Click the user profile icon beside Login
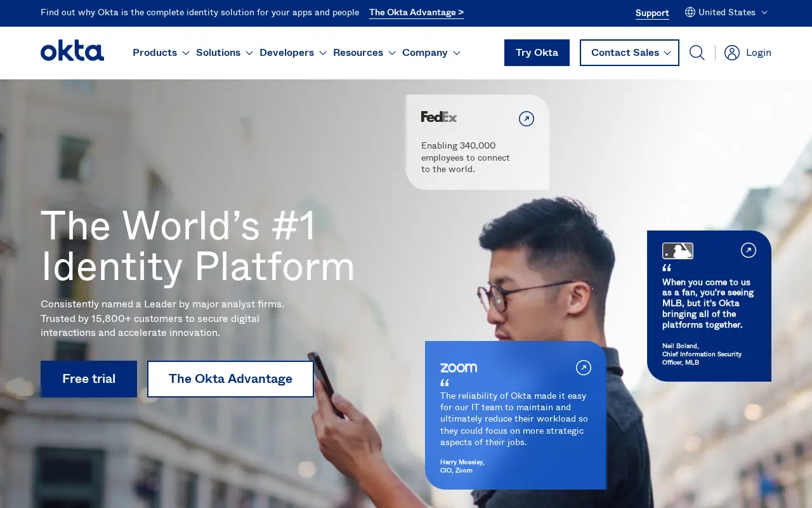Viewport: 812px width, 508px height. tap(732, 53)
